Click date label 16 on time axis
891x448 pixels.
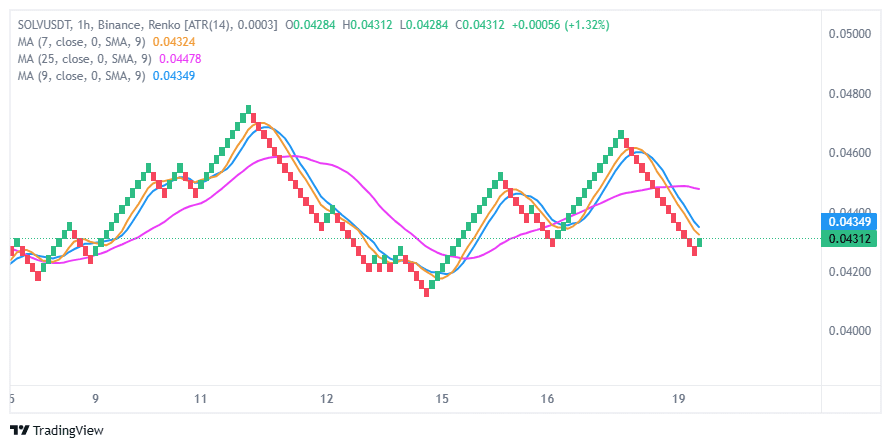coord(547,399)
